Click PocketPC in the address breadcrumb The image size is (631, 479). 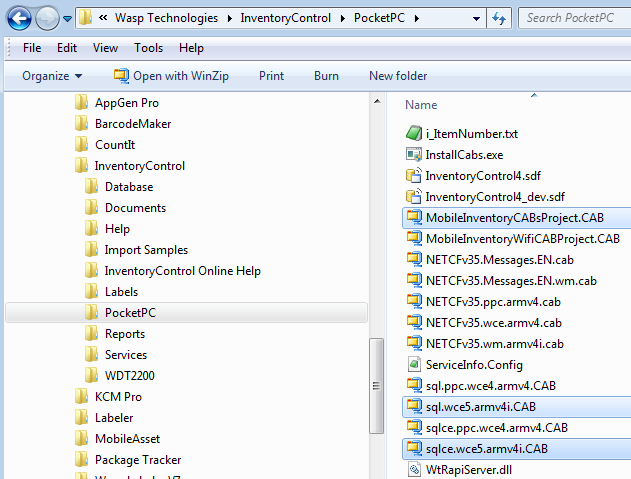click(379, 18)
